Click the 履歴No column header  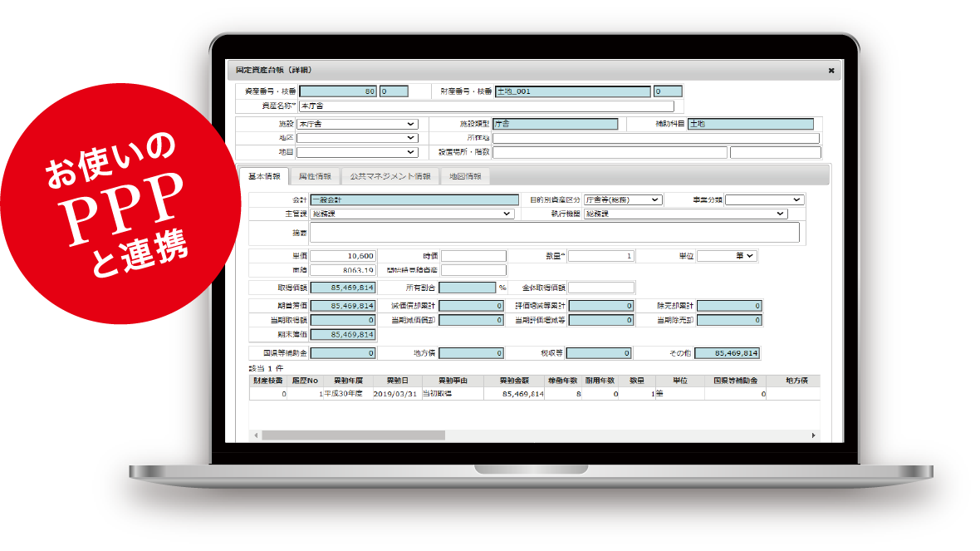point(305,381)
